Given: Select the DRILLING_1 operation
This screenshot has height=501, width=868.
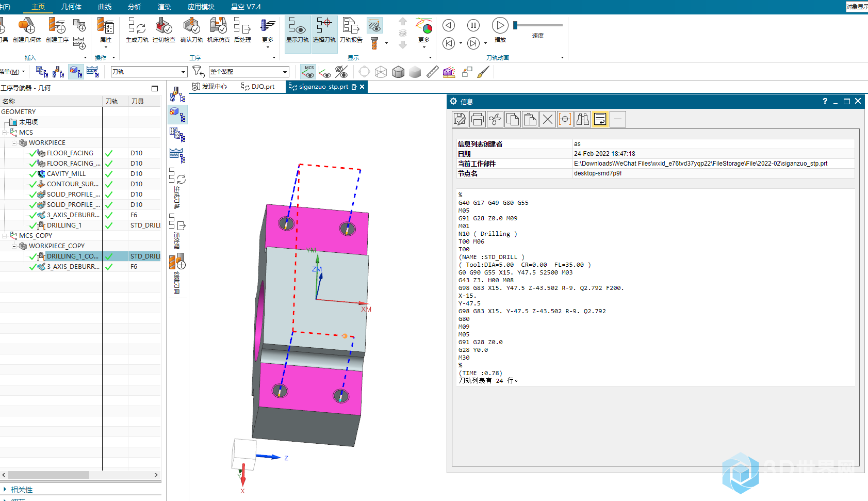Looking at the screenshot, I should click(x=64, y=225).
